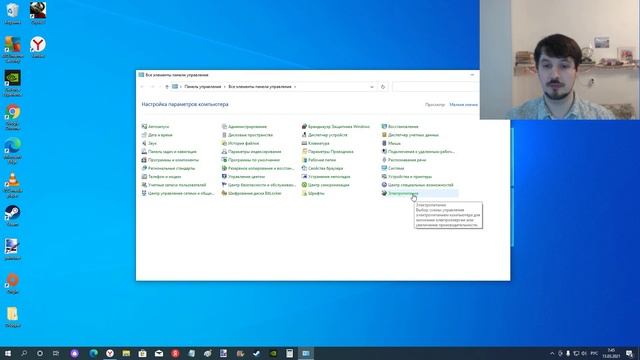Click the Система (System) link

[396, 168]
